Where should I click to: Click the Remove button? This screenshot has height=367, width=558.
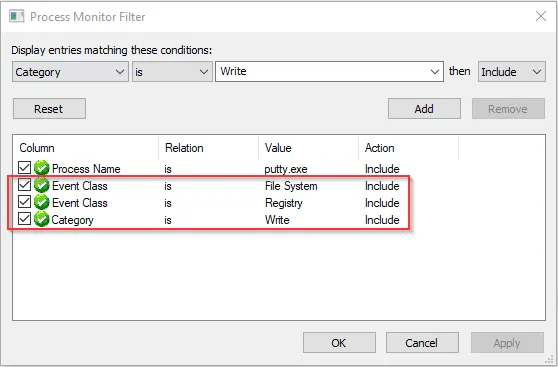508,109
